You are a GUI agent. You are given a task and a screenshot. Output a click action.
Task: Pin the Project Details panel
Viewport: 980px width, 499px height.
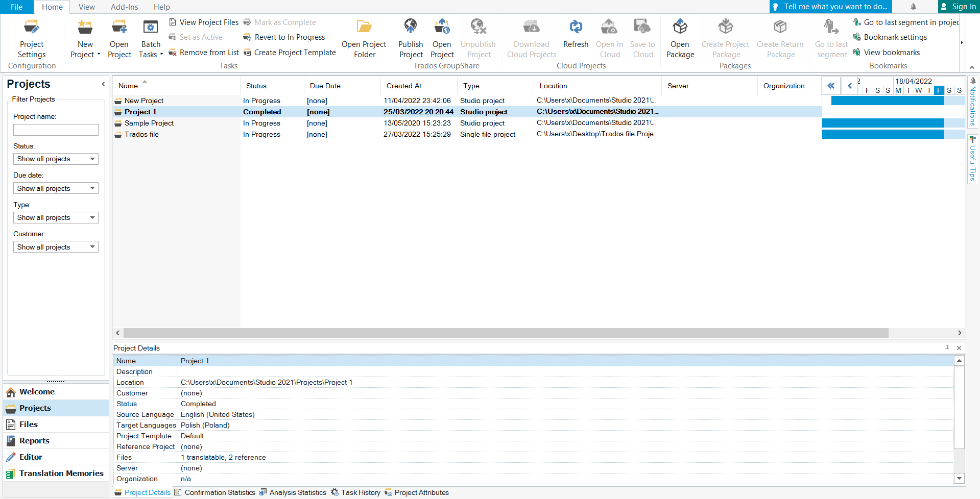pos(947,348)
